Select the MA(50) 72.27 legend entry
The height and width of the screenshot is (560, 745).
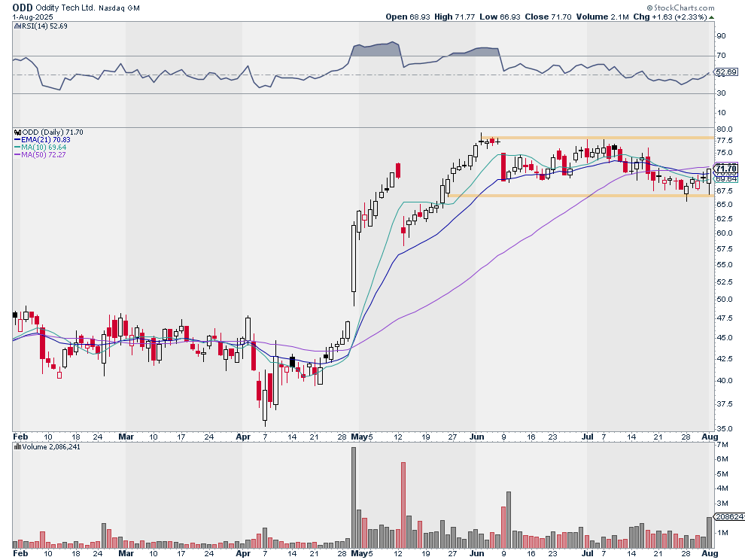[41, 155]
